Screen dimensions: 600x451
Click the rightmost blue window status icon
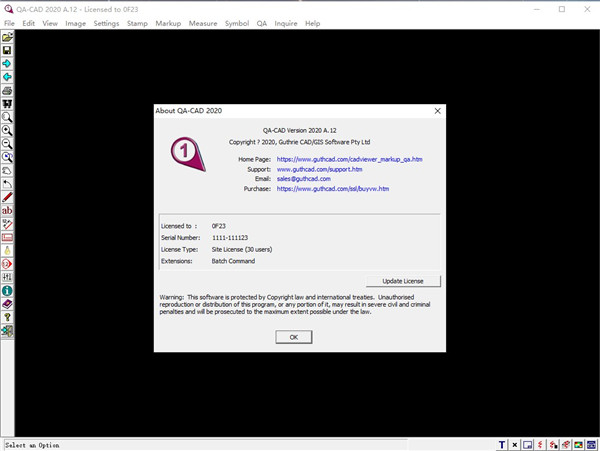tap(591, 445)
